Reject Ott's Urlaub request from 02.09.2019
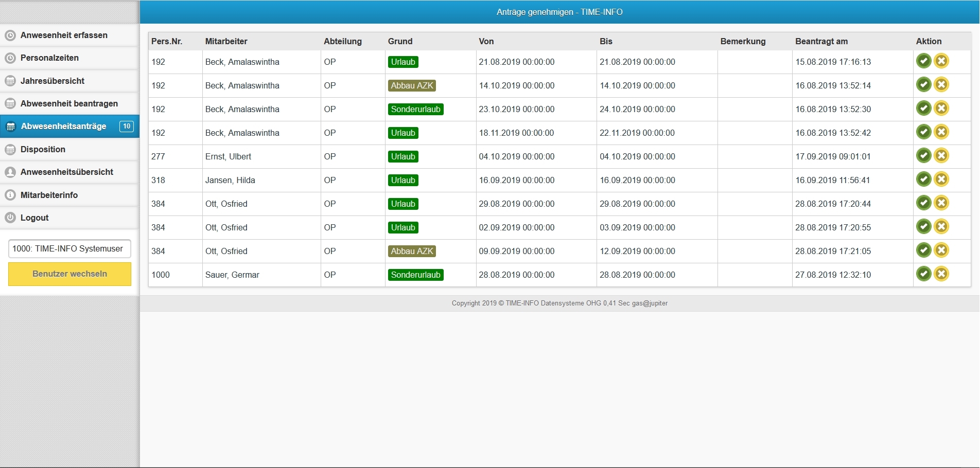The height and width of the screenshot is (468, 980). [941, 227]
